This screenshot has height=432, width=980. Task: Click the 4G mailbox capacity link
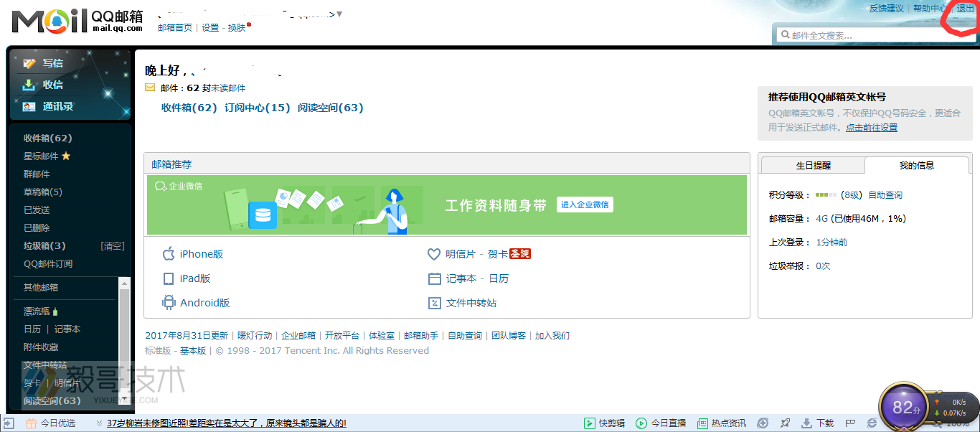(x=822, y=219)
